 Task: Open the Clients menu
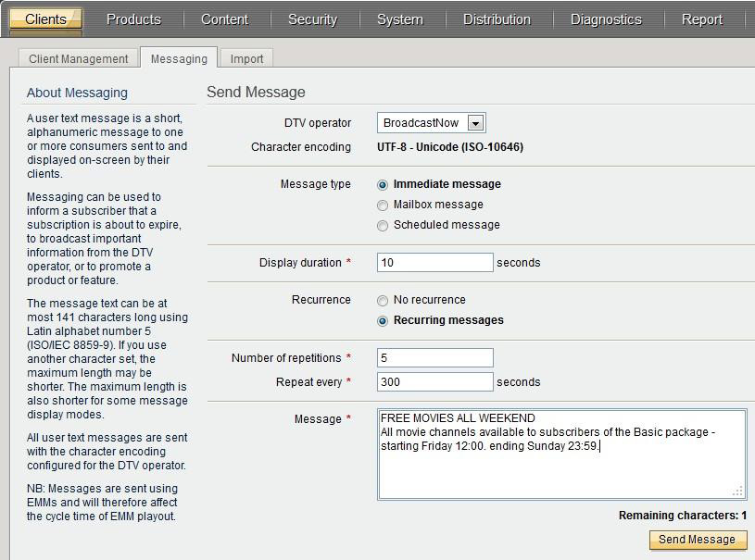click(x=45, y=19)
